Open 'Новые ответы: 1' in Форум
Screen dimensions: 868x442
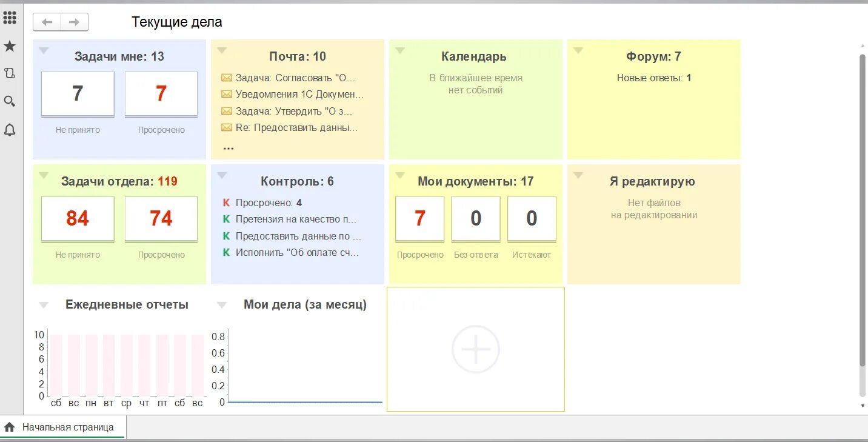pyautogui.click(x=654, y=78)
